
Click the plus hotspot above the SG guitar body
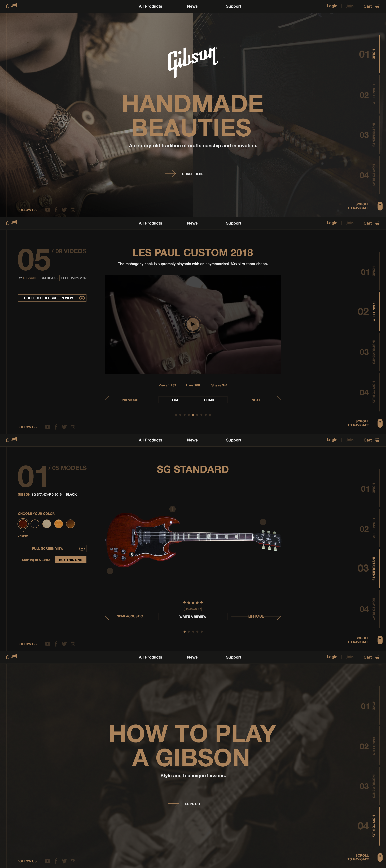pos(172,509)
